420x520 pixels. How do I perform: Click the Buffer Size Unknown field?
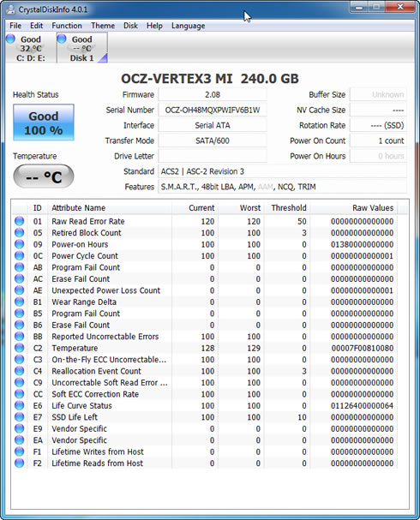tap(378, 94)
